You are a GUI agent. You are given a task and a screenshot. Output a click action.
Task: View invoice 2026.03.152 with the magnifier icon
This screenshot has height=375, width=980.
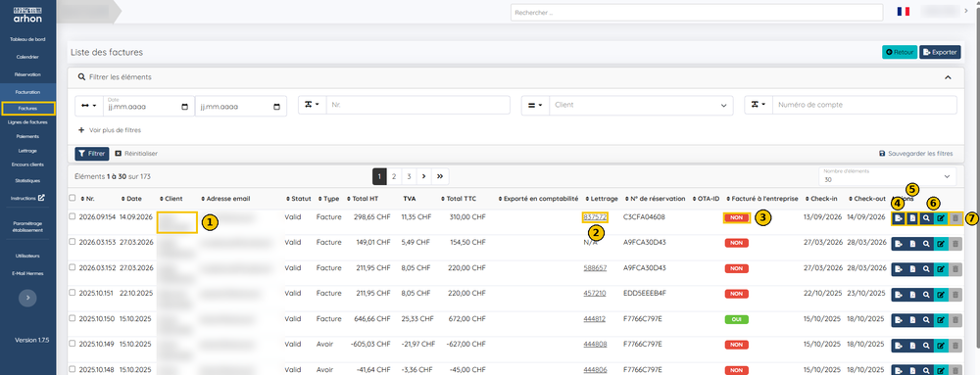[926, 269]
